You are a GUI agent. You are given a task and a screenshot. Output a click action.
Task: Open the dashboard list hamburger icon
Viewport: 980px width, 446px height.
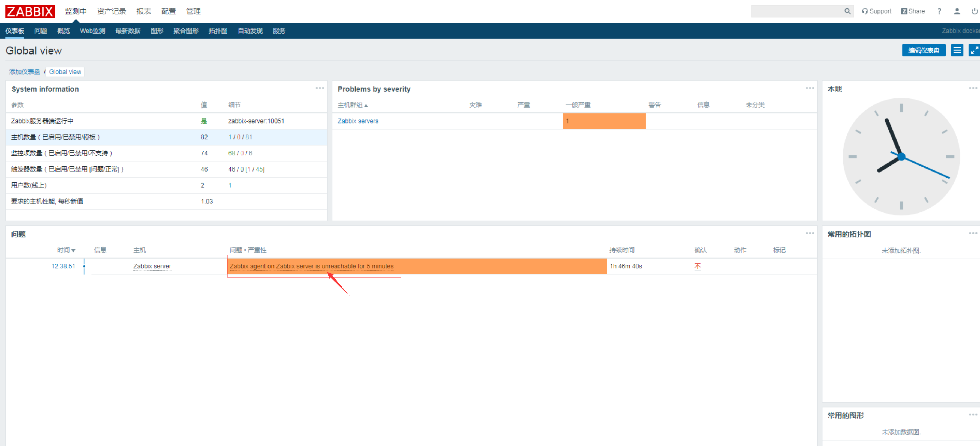pos(958,50)
